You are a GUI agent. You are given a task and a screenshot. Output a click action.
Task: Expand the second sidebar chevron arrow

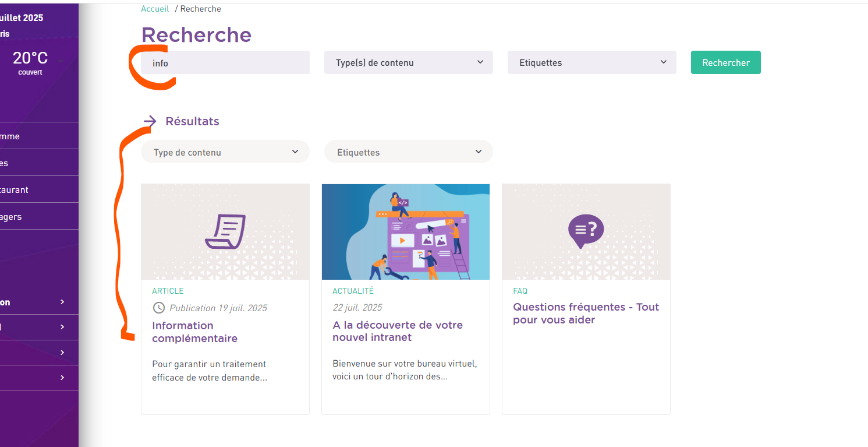(62, 327)
